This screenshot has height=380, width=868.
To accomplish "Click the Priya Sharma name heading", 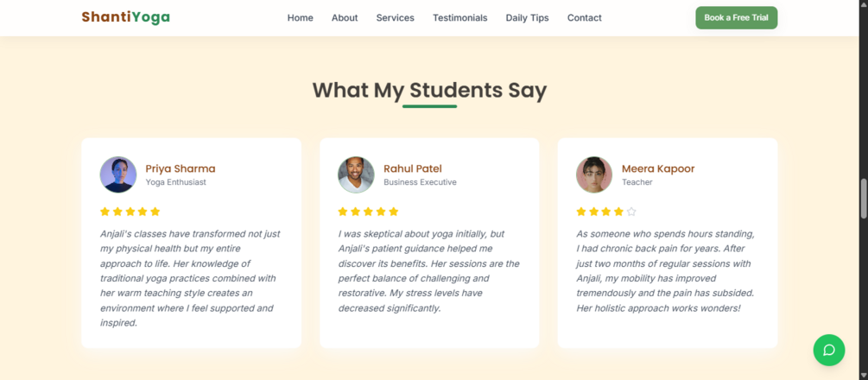I will pos(180,168).
